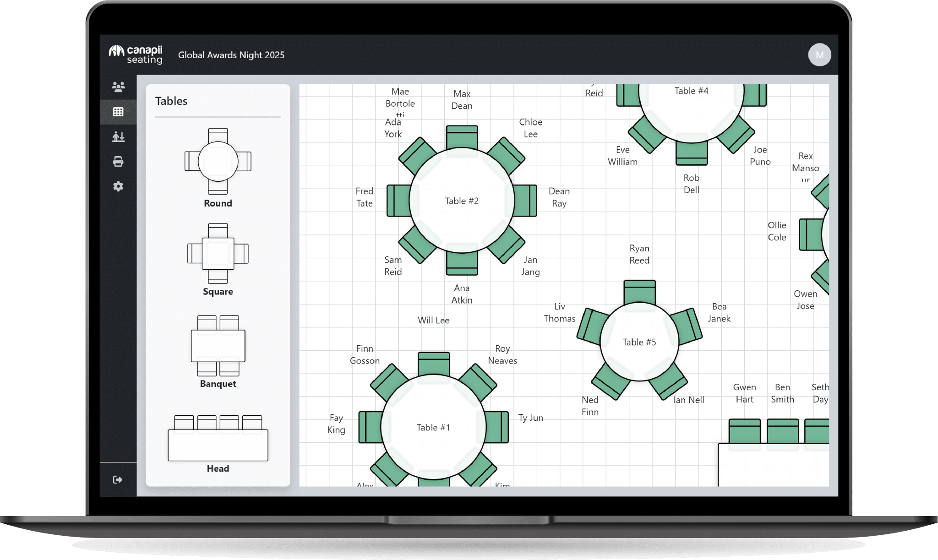Select the Square table template

[x=218, y=253]
